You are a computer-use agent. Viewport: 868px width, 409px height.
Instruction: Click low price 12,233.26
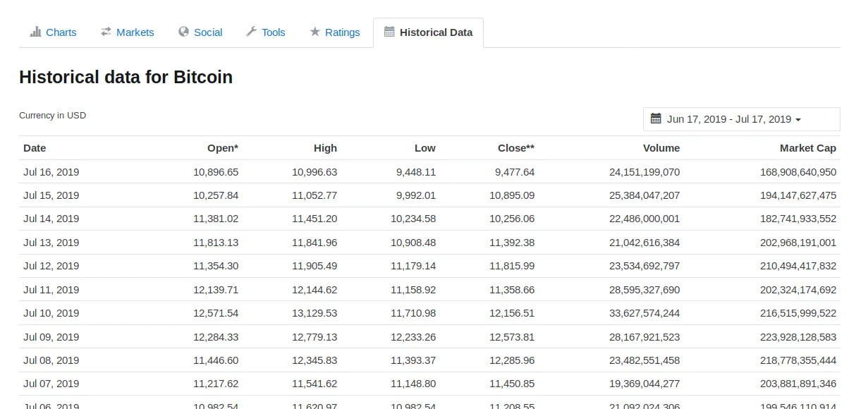tap(413, 337)
